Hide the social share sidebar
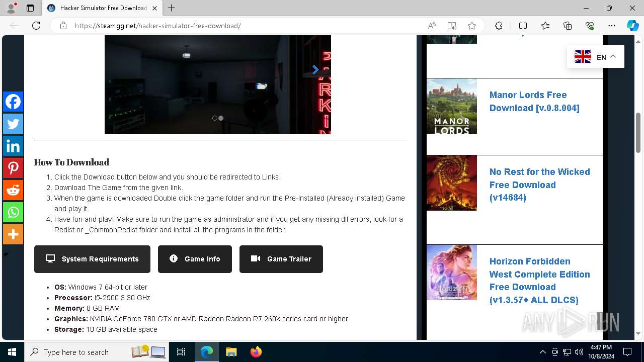The width and height of the screenshot is (644, 362). tap(6, 254)
